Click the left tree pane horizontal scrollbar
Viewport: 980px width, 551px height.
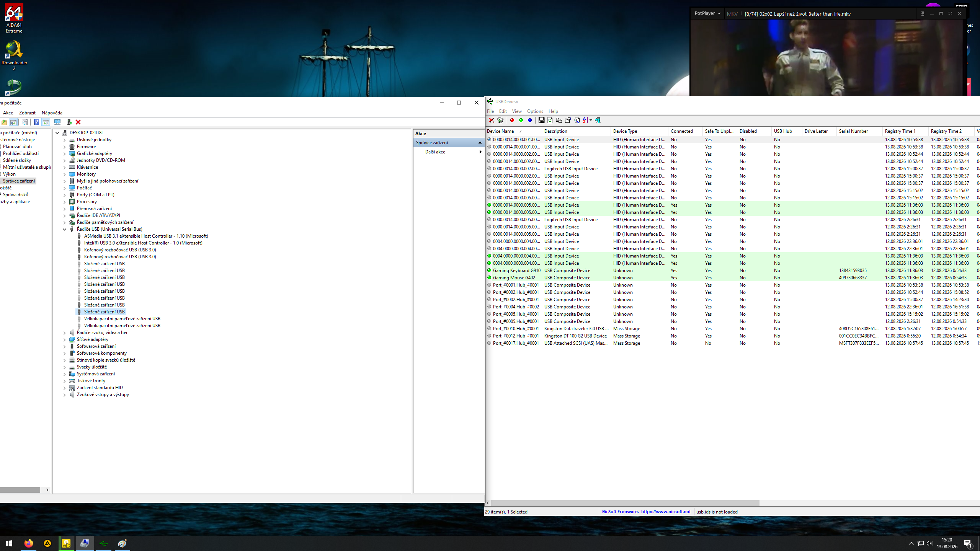coord(20,490)
